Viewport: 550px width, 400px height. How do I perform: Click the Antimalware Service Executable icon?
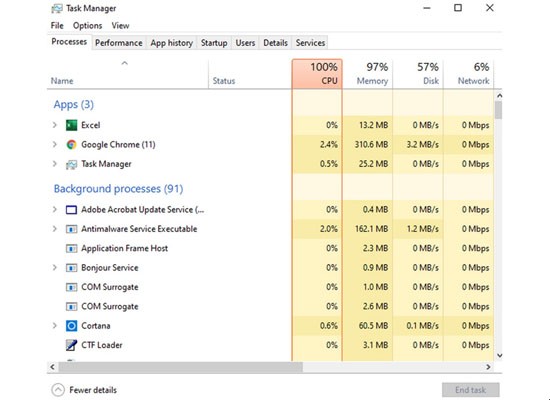71,229
